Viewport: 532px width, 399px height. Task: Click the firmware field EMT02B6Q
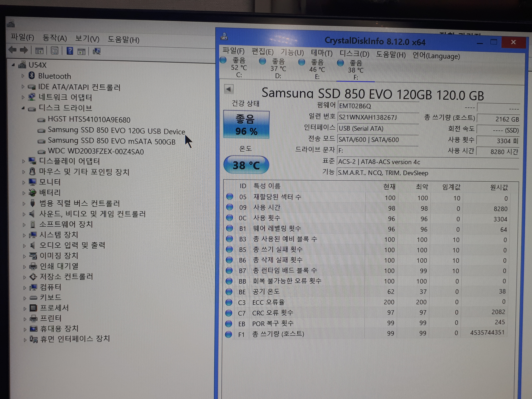pyautogui.click(x=378, y=106)
